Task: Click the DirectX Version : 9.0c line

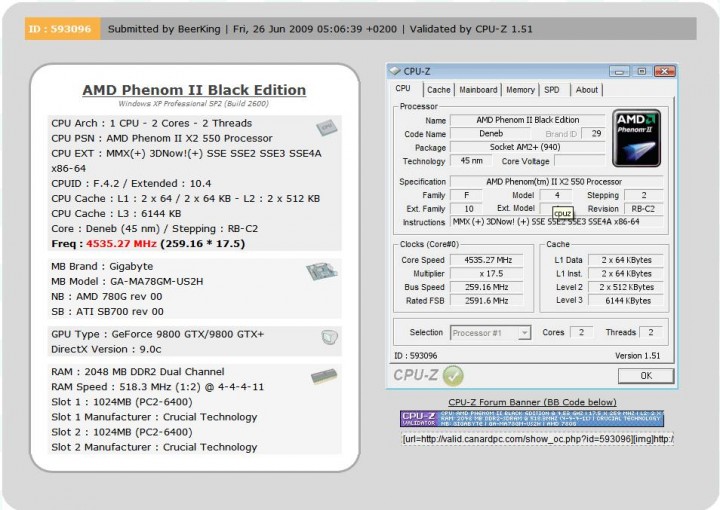Action: [106, 349]
